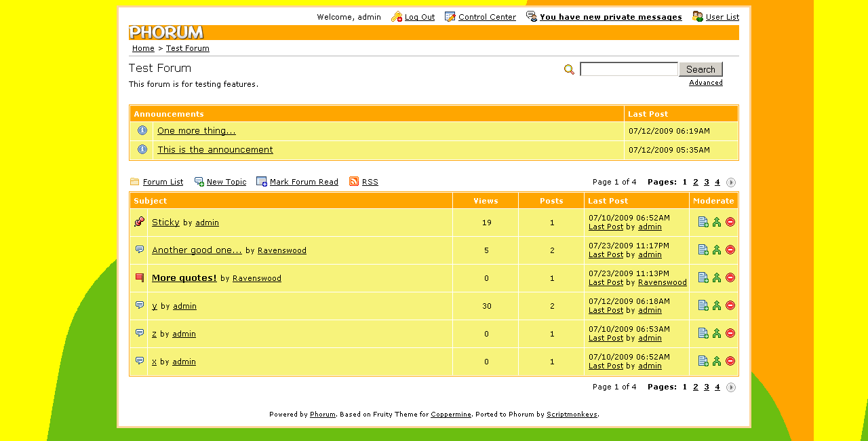Delete the 'More quotes!' topic with the red icon
Screen dimensions: 868x441
pos(730,277)
